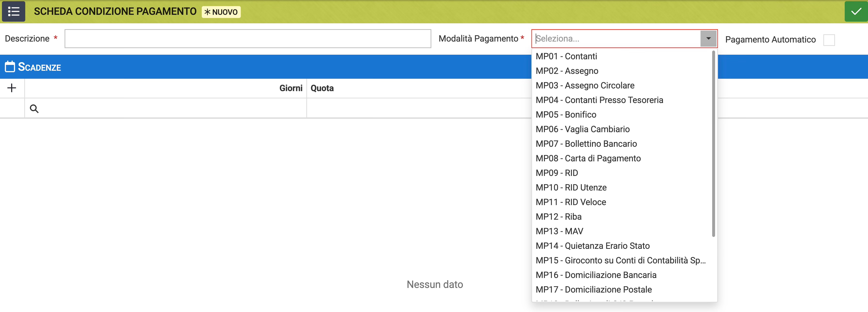Choose MP03 - Assegno Circolare option
Screen dimensions: 868x312
585,85
